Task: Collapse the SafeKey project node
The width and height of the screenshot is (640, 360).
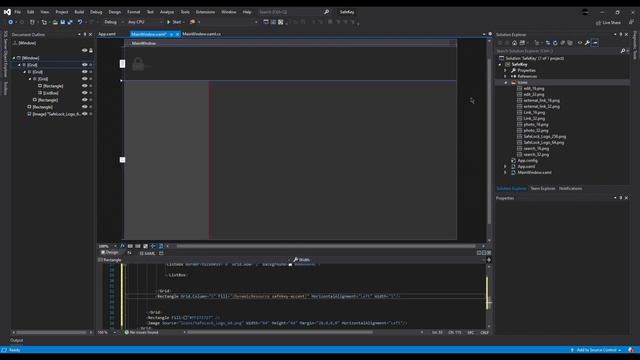Action: click(500, 64)
